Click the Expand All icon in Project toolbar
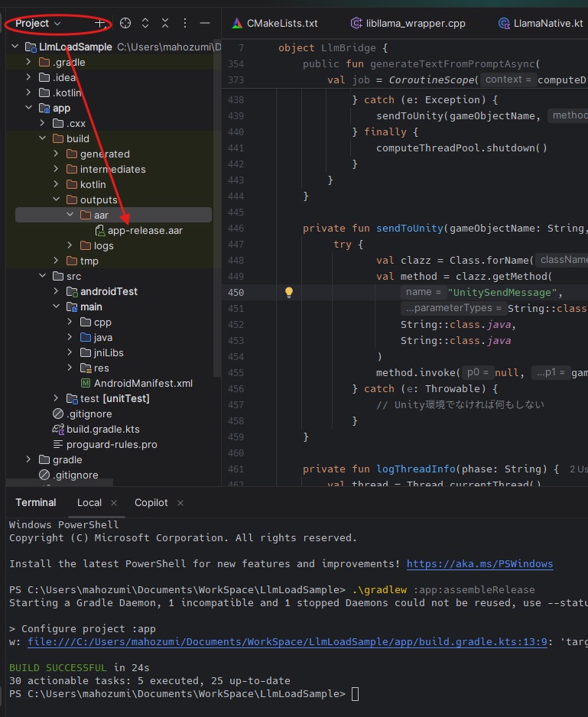This screenshot has height=717, width=588. (145, 23)
